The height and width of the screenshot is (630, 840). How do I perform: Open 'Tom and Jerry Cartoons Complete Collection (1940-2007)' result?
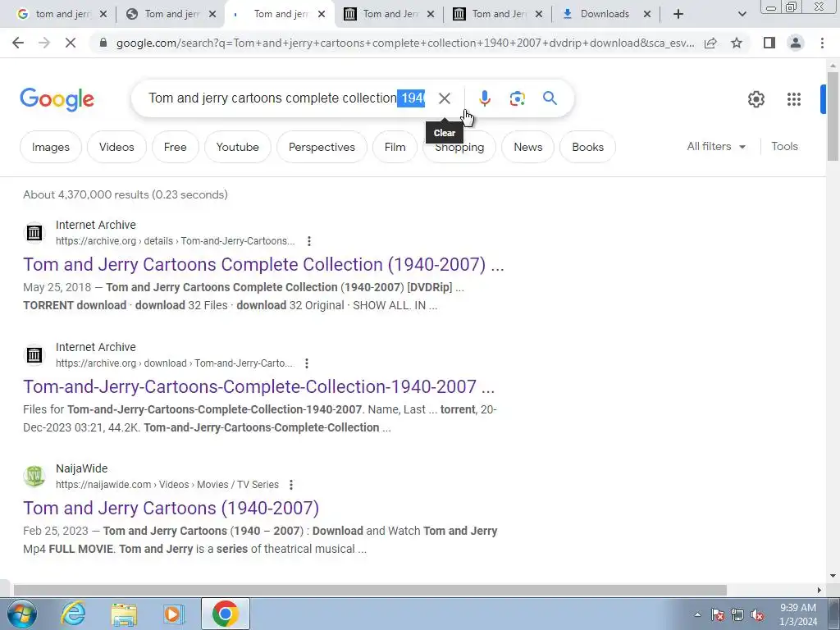point(263,264)
